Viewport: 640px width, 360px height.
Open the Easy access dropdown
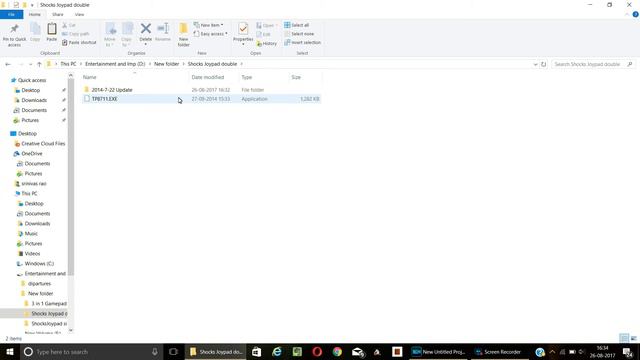(x=211, y=34)
